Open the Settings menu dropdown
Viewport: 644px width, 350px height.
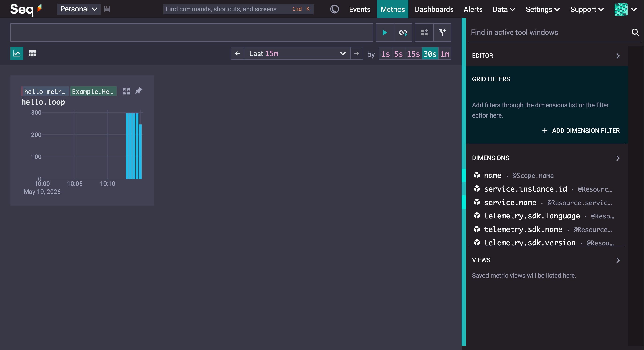point(542,9)
